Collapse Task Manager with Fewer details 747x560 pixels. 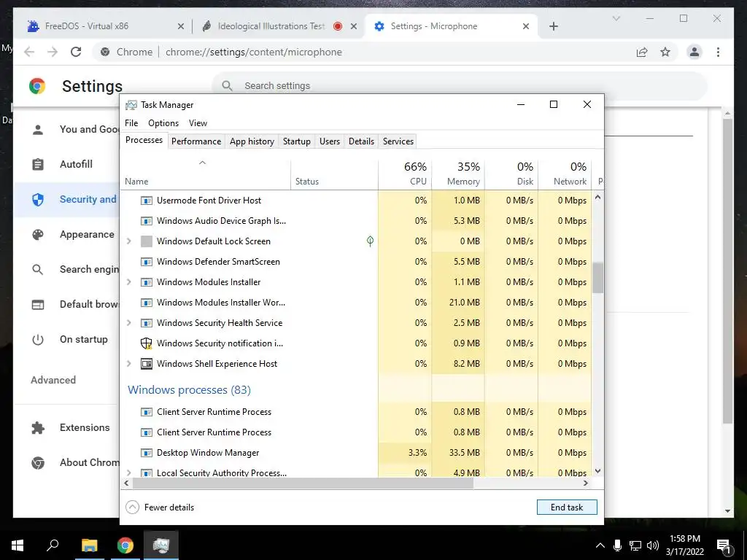pos(160,507)
